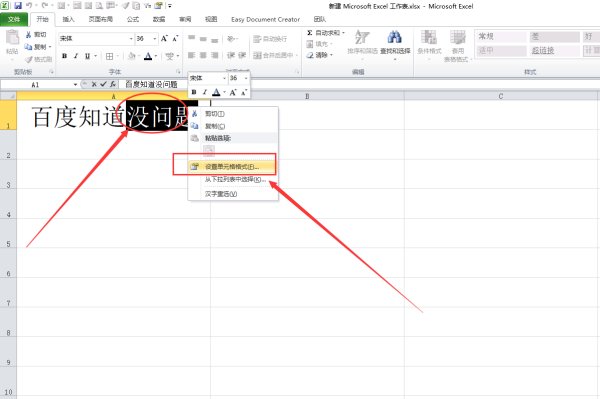Image resolution: width=600 pixels, height=399 pixels.
Task: Open mini toolbar font name dropdown
Action: tap(224, 78)
